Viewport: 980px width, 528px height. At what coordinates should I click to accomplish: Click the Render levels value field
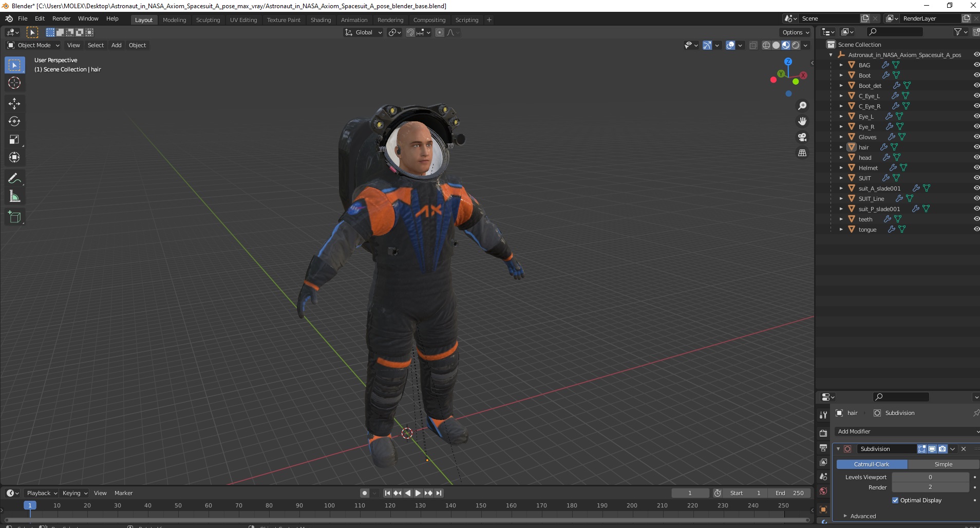point(930,487)
